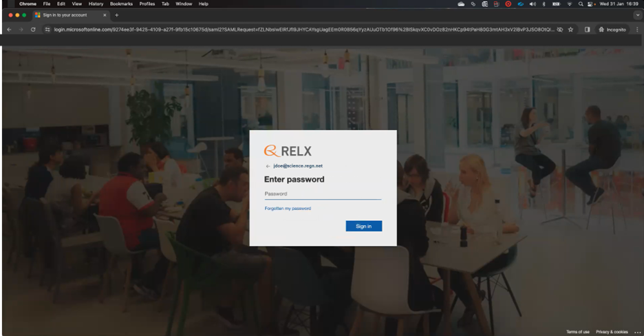Click the cloud icon in menu bar

pyautogui.click(x=461, y=3)
